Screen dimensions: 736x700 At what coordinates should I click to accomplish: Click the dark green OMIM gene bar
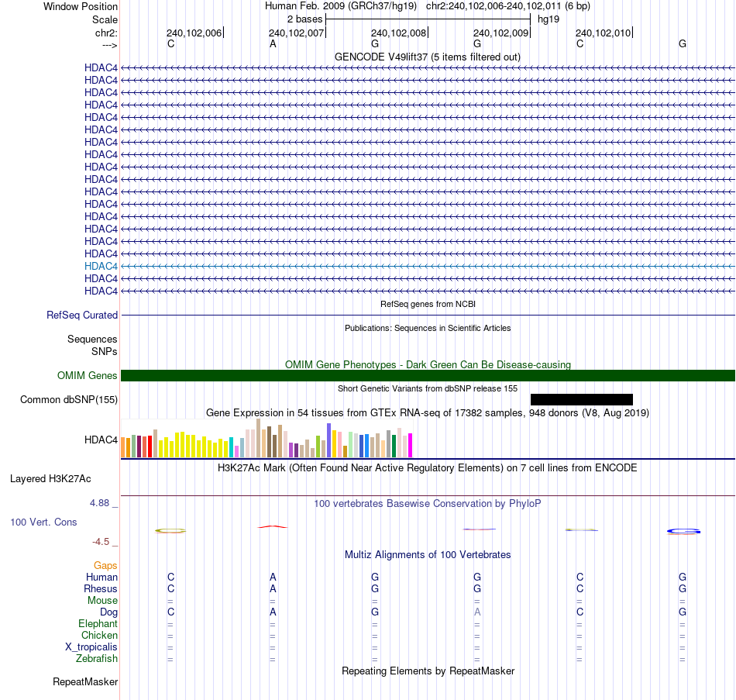(x=428, y=376)
